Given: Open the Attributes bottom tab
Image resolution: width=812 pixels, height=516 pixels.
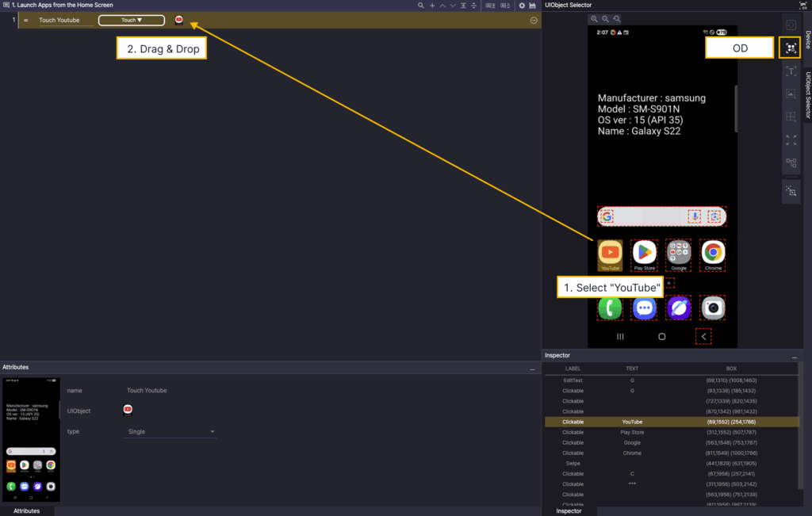Looking at the screenshot, I should (27, 511).
